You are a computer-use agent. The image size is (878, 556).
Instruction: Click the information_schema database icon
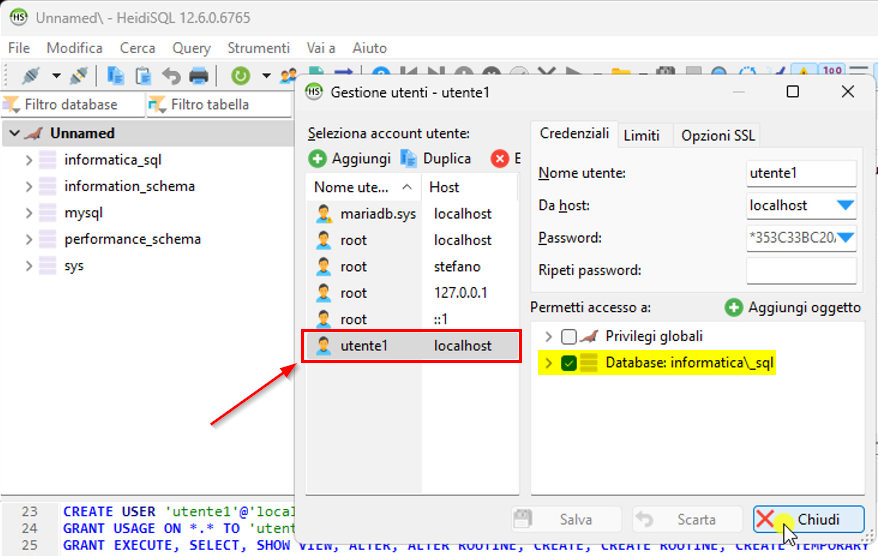tap(48, 186)
